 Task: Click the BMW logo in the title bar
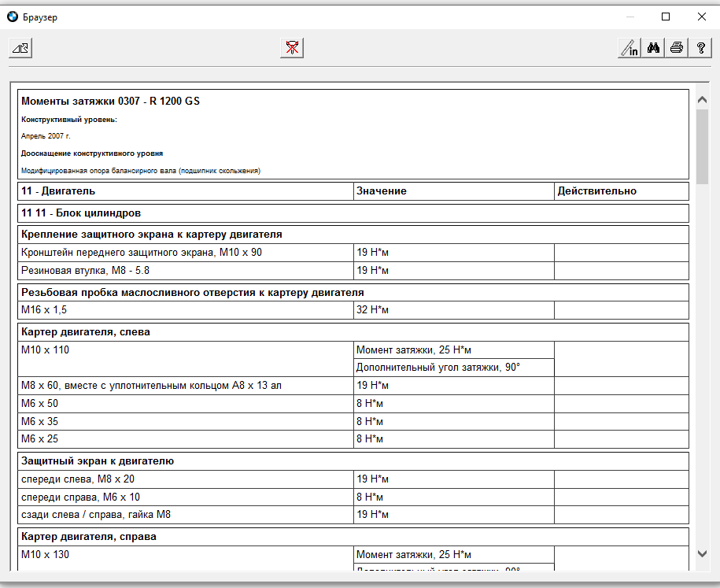tap(13, 17)
